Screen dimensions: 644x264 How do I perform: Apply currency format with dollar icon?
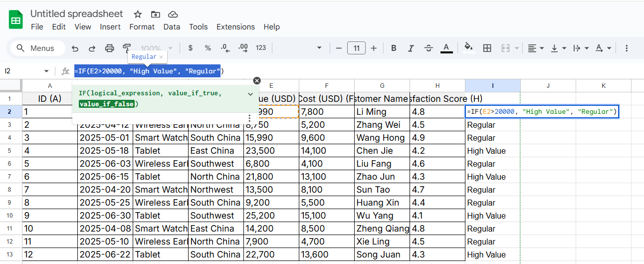pyautogui.click(x=190, y=48)
